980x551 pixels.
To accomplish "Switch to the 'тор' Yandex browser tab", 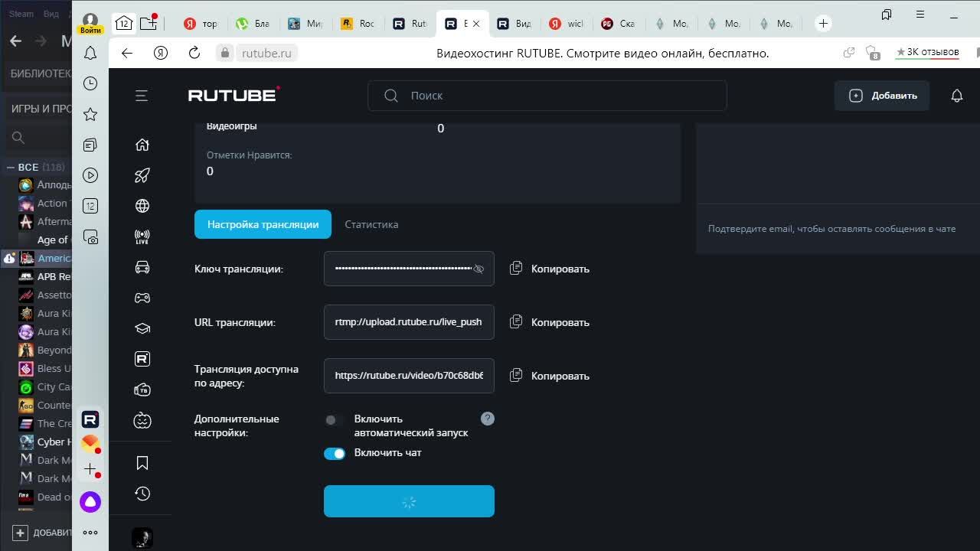I will (x=201, y=24).
